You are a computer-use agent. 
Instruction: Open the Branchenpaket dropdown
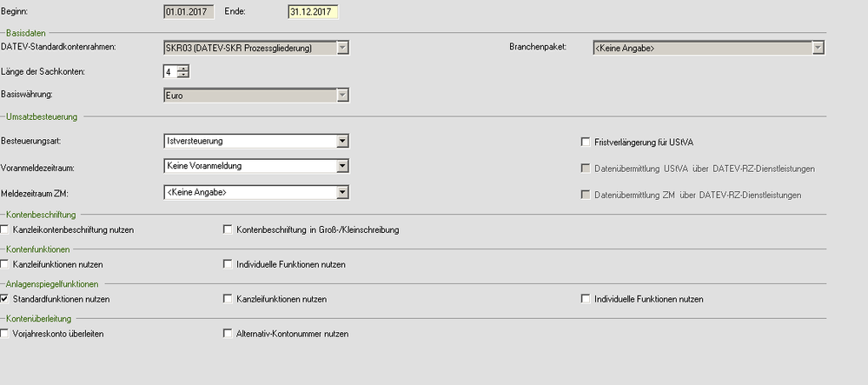tap(817, 47)
